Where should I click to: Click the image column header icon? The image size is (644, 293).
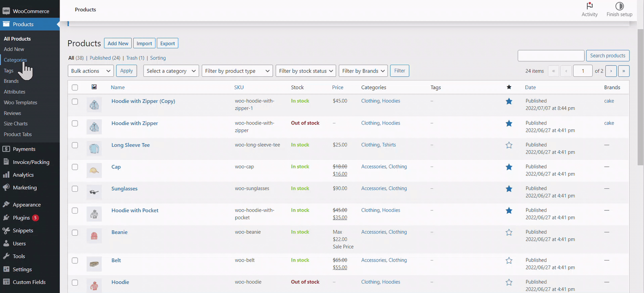[x=94, y=87]
